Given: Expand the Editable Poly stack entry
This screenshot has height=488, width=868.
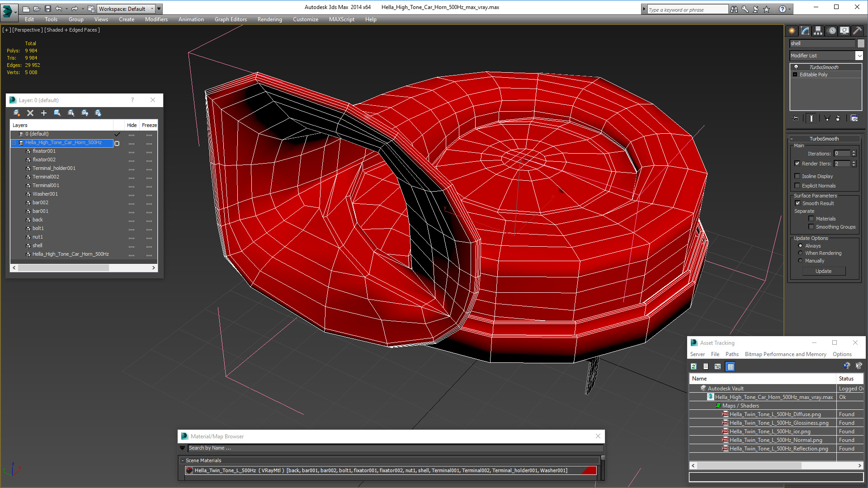Looking at the screenshot, I should [795, 75].
